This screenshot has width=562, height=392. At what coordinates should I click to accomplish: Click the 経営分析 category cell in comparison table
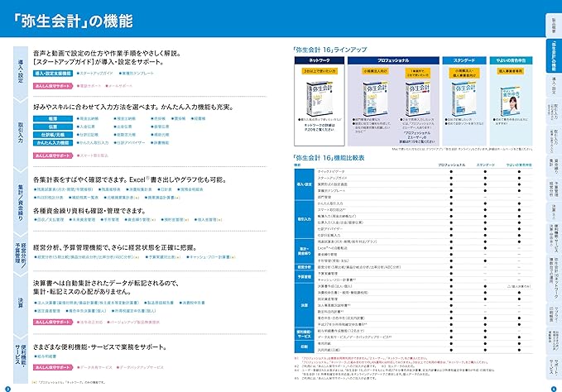click(x=305, y=267)
